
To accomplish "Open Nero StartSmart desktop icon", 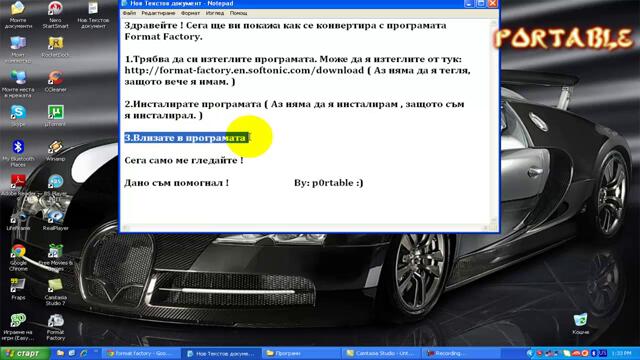I will (x=56, y=15).
